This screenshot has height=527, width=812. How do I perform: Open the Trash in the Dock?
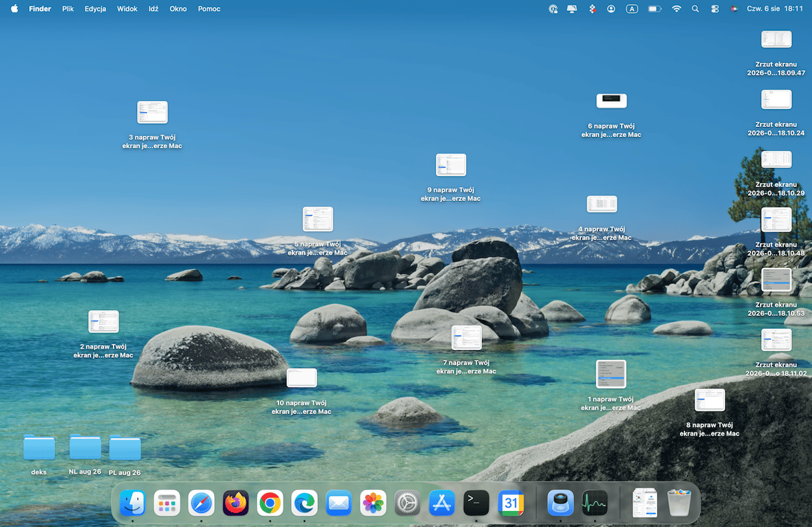pyautogui.click(x=679, y=503)
